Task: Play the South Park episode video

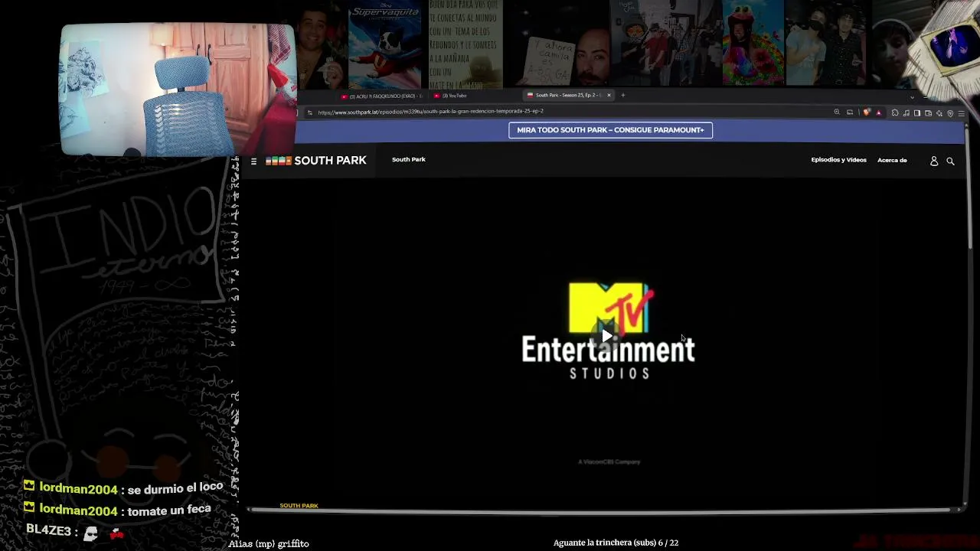Action: (607, 335)
